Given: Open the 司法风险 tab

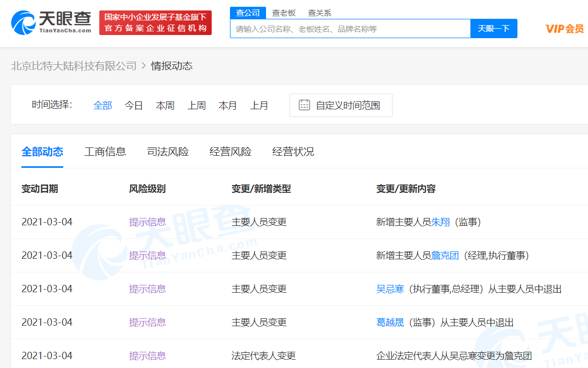Looking at the screenshot, I should tap(168, 152).
